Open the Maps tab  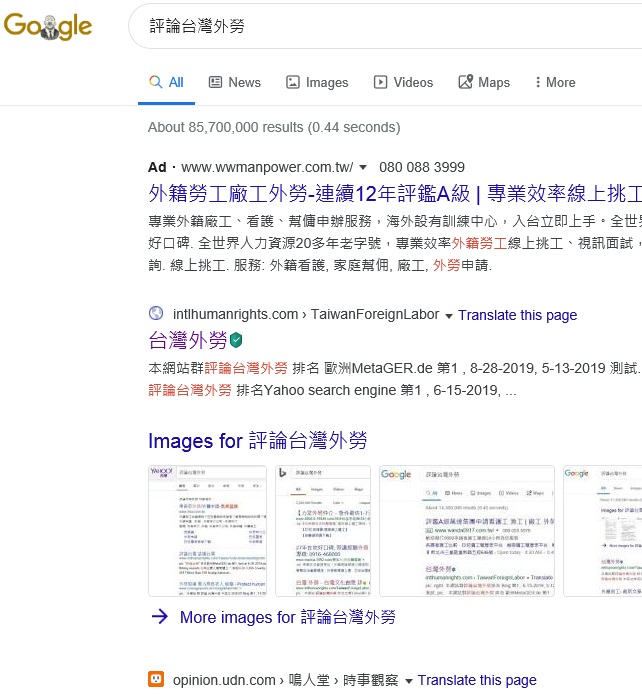coord(484,82)
